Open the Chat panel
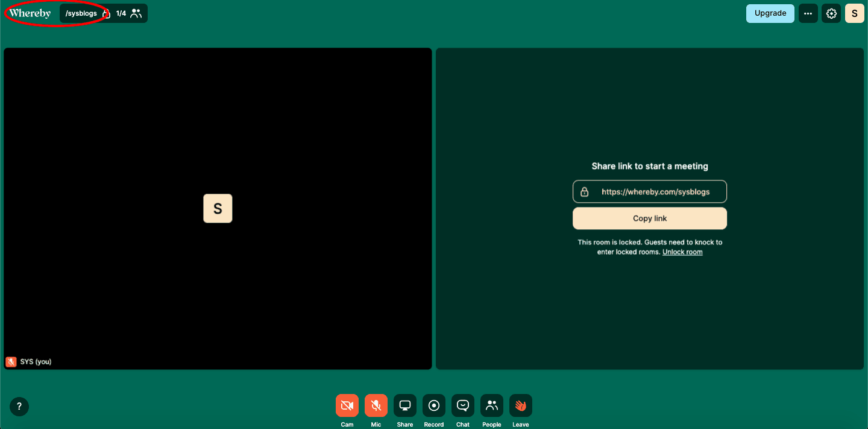This screenshot has height=429, width=868. tap(462, 405)
